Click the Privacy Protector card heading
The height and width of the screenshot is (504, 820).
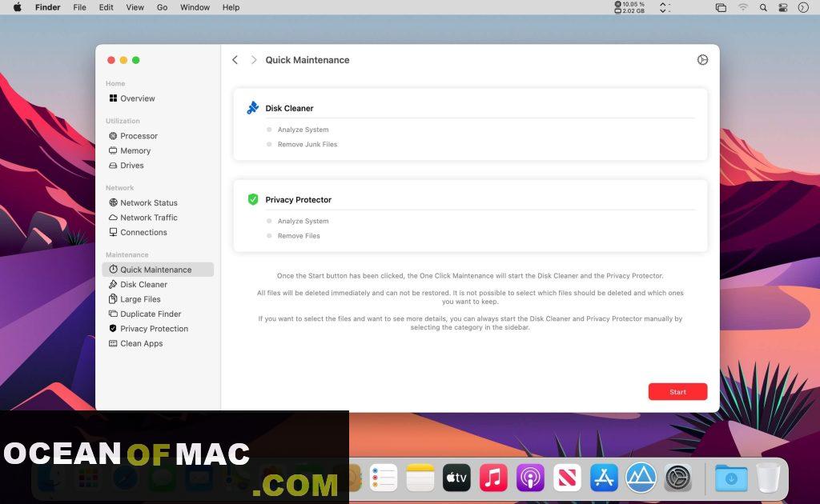(298, 199)
